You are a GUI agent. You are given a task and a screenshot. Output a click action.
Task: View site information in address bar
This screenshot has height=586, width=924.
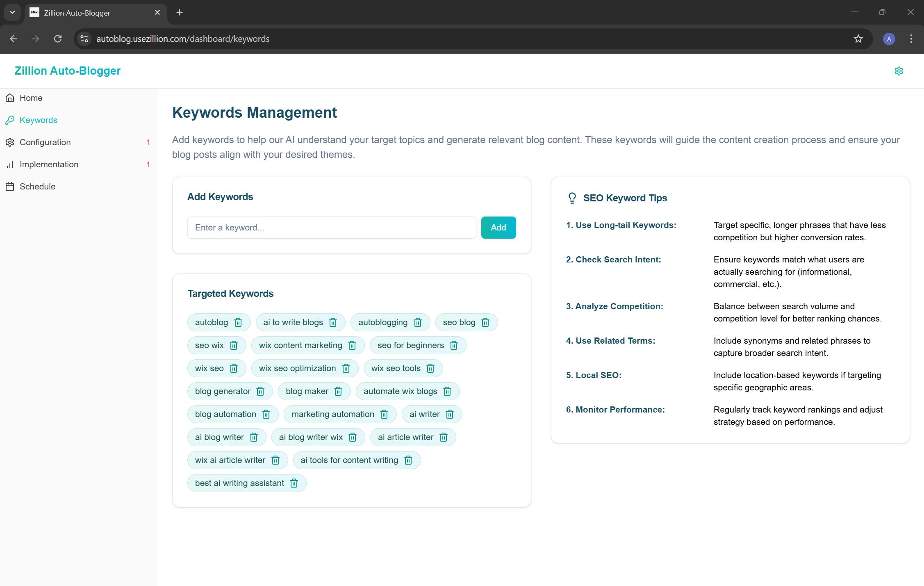click(x=84, y=39)
